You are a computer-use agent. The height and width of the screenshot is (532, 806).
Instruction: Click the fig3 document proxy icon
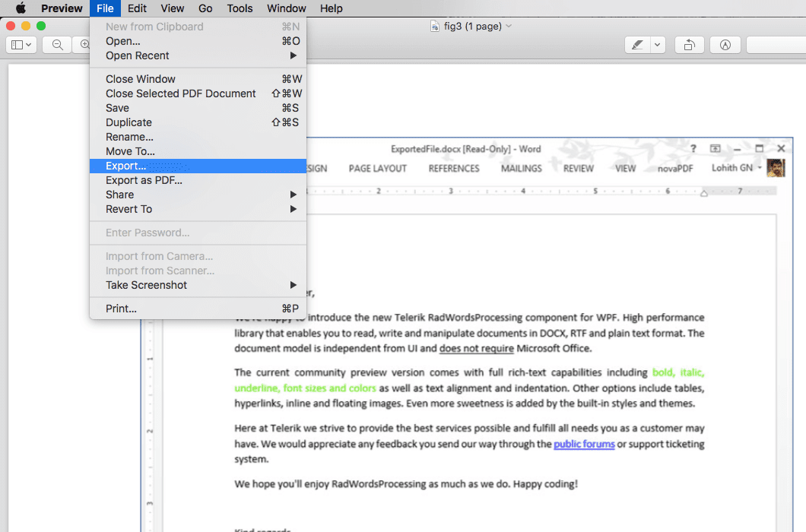pos(435,26)
